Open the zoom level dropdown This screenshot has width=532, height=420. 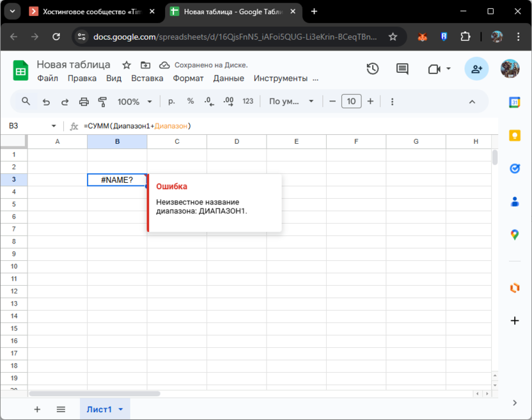pyautogui.click(x=135, y=101)
